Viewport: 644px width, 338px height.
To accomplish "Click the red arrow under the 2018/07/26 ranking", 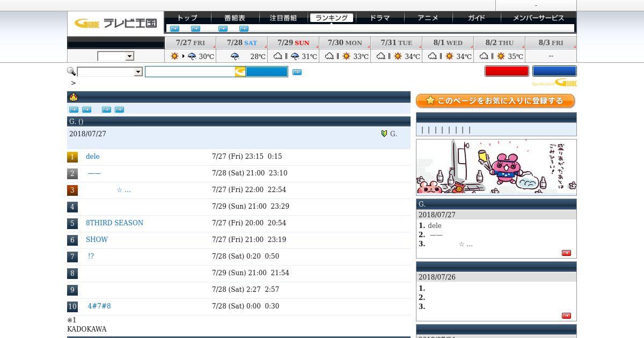I will click(566, 315).
